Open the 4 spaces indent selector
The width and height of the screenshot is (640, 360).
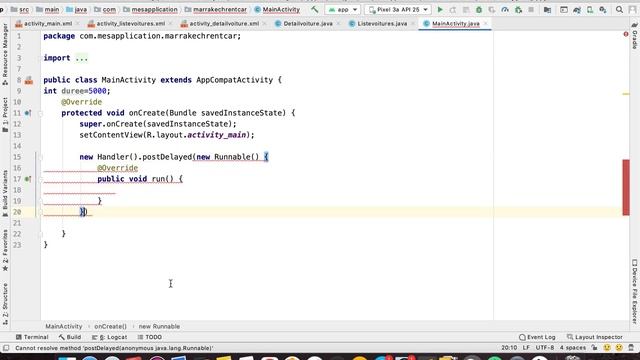coord(573,348)
